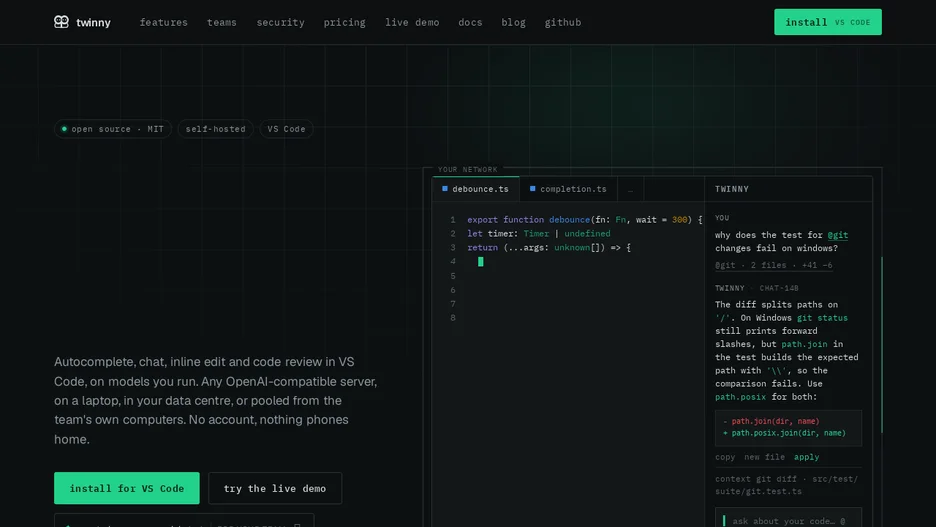Click the 'install for VS Code' hero button
Screen dimensions: 936x527
click(x=127, y=488)
